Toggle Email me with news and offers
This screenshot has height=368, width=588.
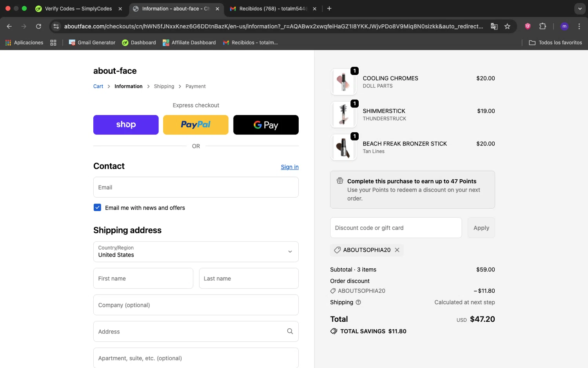click(x=98, y=208)
